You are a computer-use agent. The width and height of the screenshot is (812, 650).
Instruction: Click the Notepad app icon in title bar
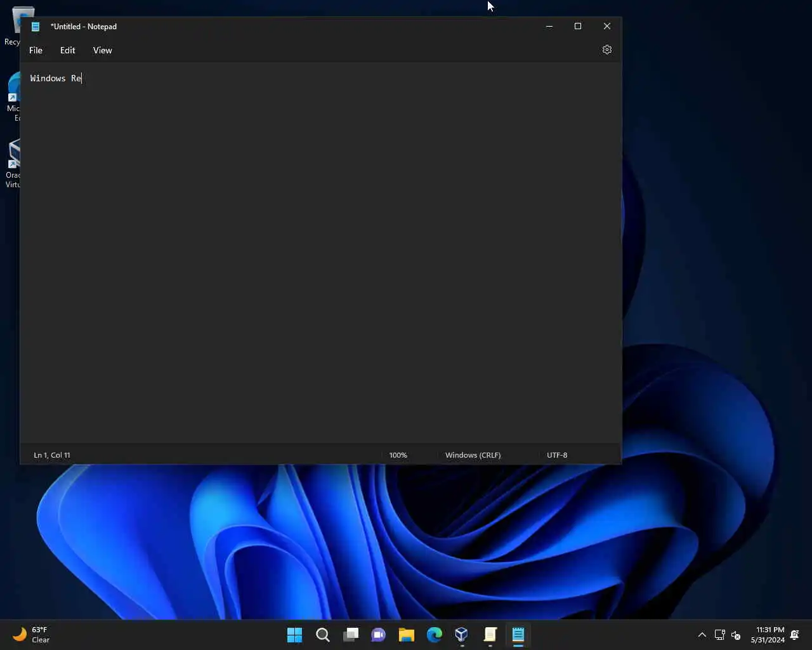[36, 27]
